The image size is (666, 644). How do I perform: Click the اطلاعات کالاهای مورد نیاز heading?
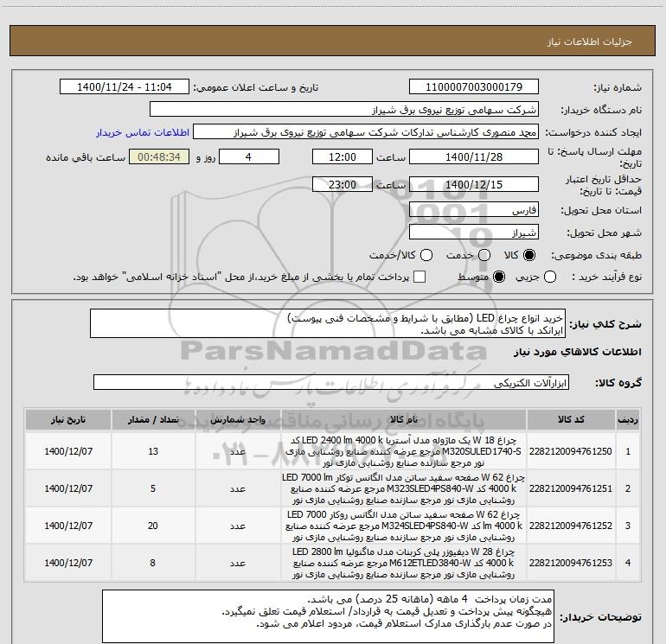click(577, 352)
